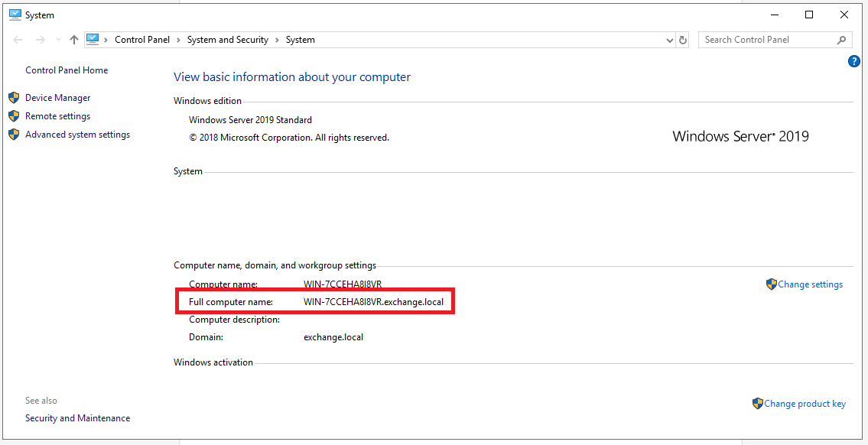Image resolution: width=868 pixels, height=445 pixels.
Task: Maximize the System window
Action: click(809, 15)
